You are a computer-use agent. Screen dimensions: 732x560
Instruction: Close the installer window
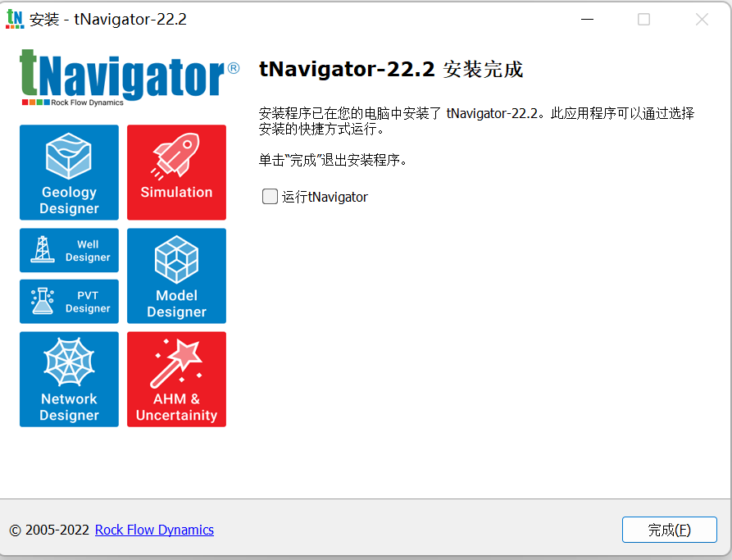[x=702, y=19]
